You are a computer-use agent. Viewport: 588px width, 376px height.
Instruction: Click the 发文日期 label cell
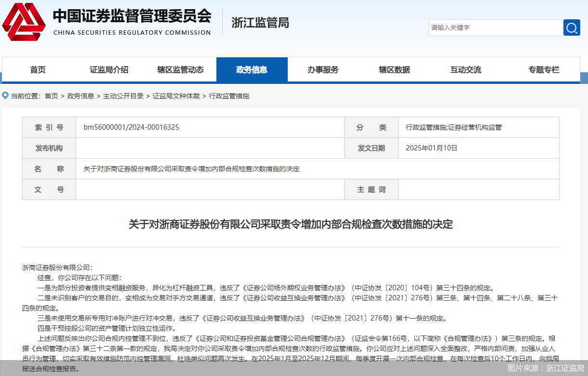[371, 148]
